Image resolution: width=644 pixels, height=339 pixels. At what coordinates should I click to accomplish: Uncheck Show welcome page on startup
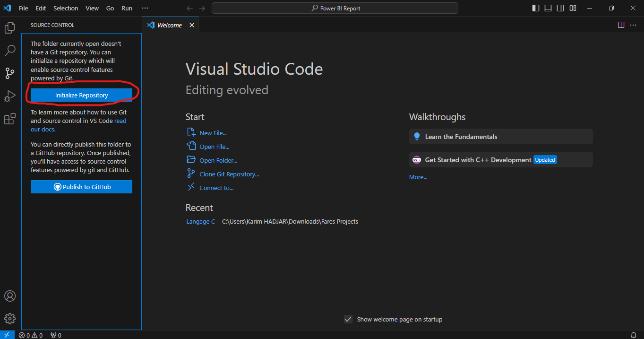[x=348, y=319]
